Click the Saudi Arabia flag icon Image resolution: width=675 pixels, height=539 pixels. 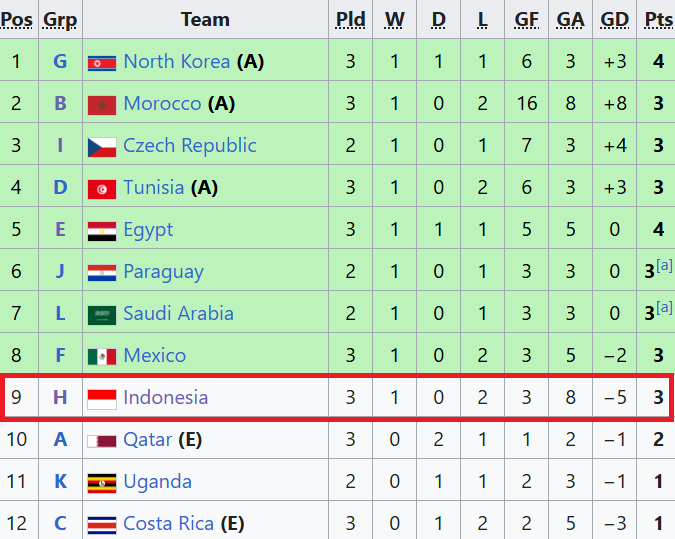(102, 314)
